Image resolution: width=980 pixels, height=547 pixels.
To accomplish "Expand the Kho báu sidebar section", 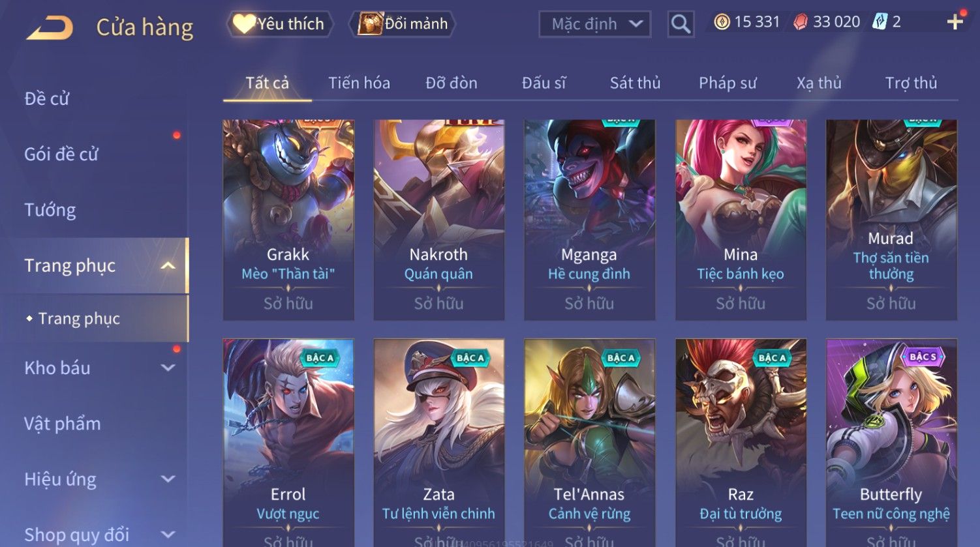I will click(x=168, y=368).
